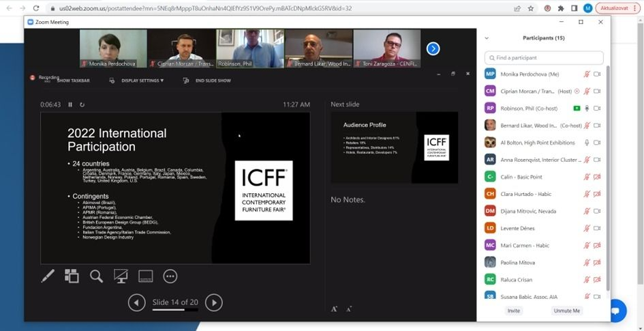The width and height of the screenshot is (644, 331).
Task: Open more slide show options ellipsis
Action: tap(170, 276)
